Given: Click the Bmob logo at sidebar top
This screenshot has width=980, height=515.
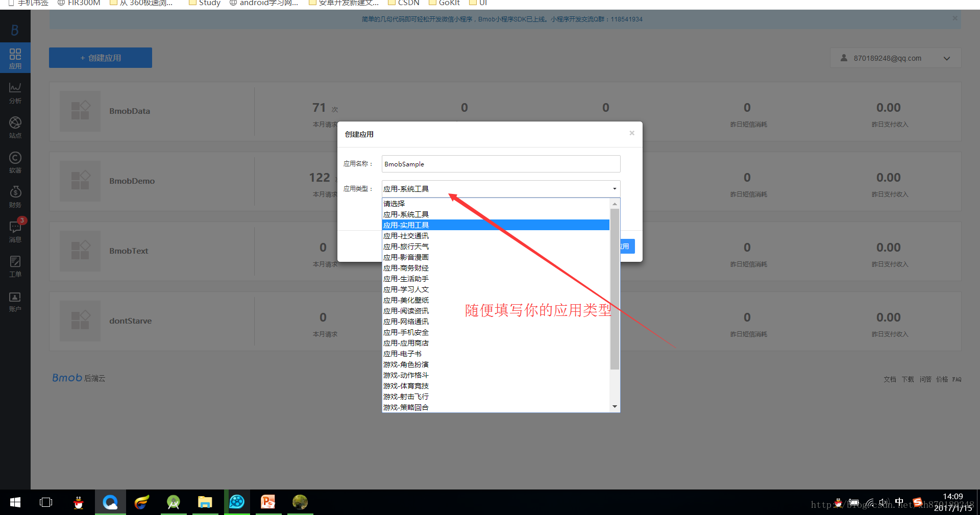Looking at the screenshot, I should coord(15,31).
